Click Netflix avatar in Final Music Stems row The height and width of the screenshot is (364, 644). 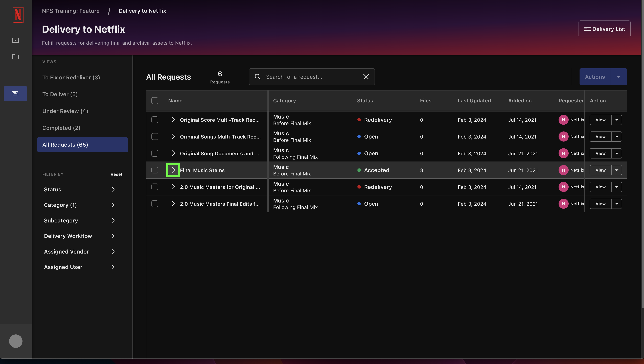click(x=563, y=170)
